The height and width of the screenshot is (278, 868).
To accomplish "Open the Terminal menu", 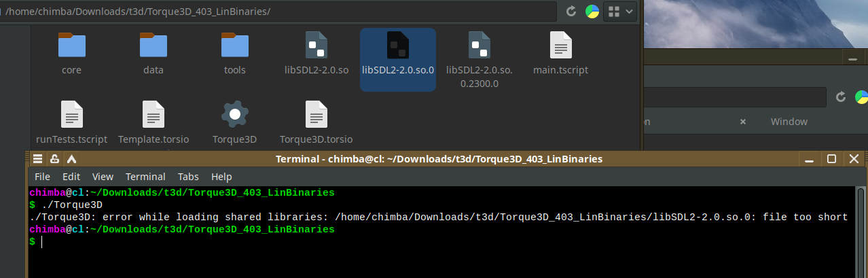I will click(x=145, y=176).
